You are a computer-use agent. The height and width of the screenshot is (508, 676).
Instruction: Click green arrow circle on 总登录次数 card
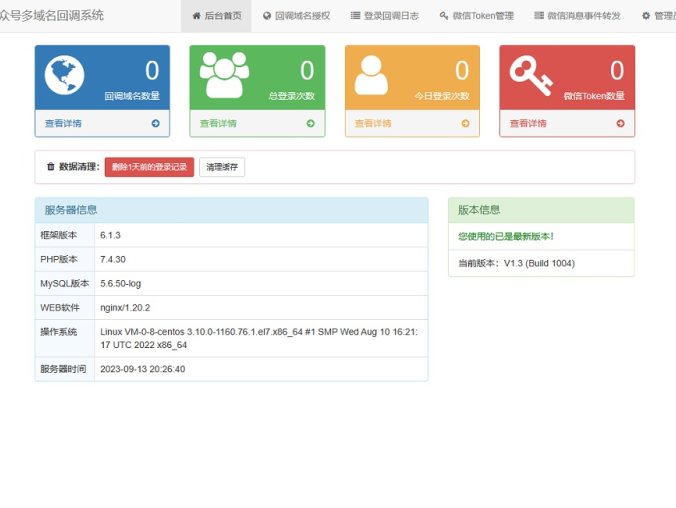(x=310, y=123)
